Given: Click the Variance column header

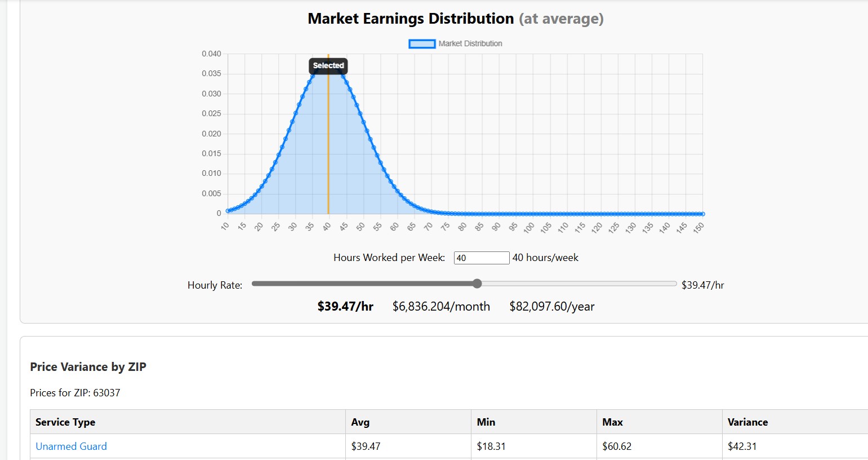Looking at the screenshot, I should pyautogui.click(x=747, y=422).
